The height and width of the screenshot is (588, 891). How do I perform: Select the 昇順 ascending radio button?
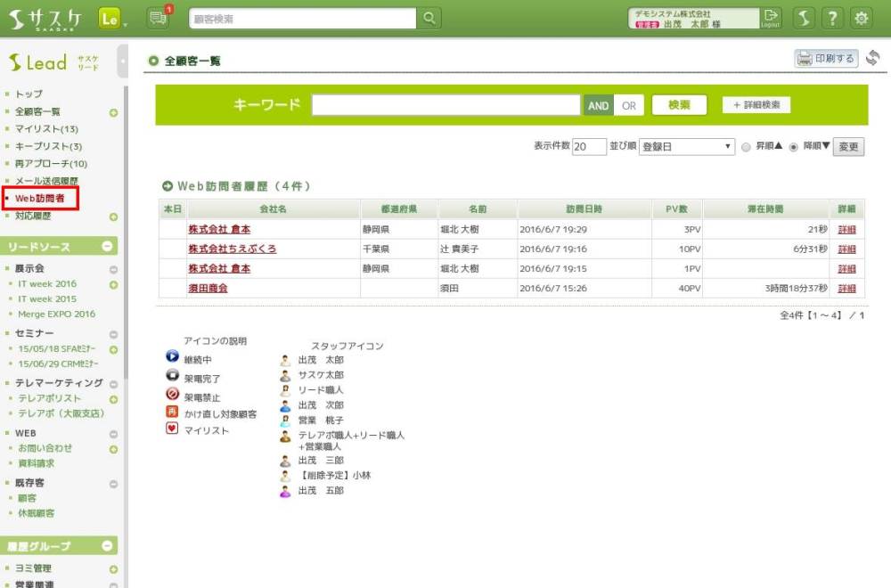click(x=747, y=147)
